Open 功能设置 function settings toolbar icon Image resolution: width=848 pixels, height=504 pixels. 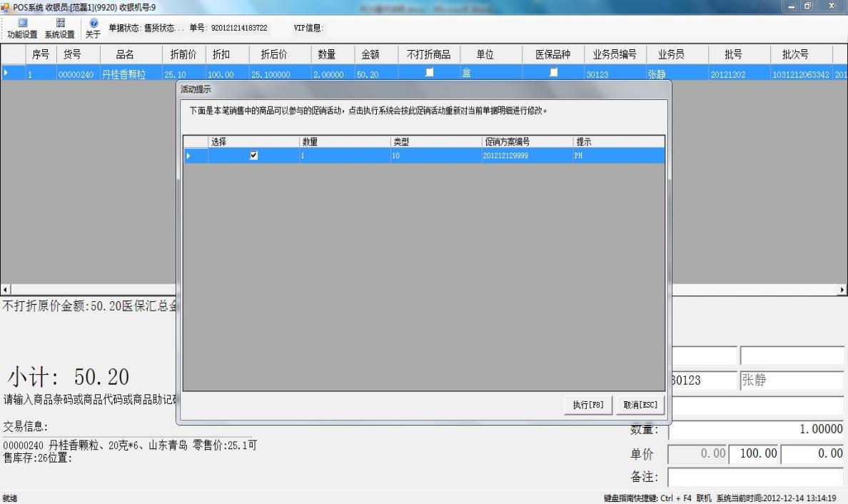pyautogui.click(x=22, y=28)
